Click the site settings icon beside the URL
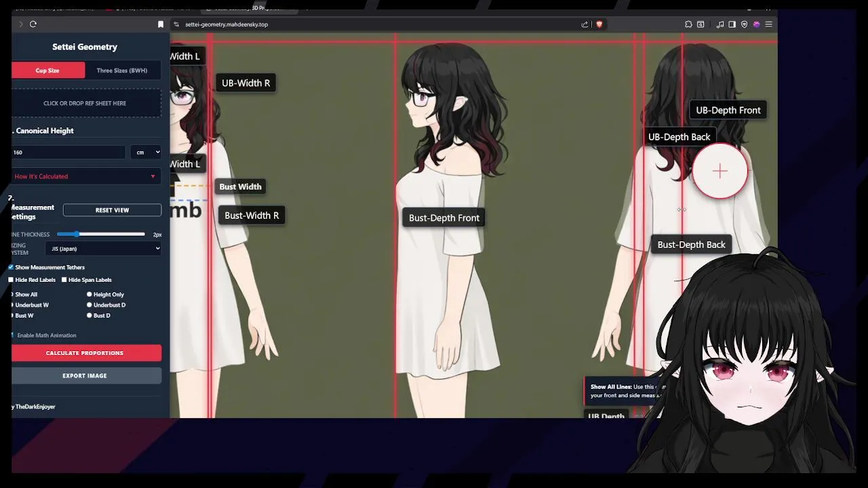The image size is (868, 488). 176,24
